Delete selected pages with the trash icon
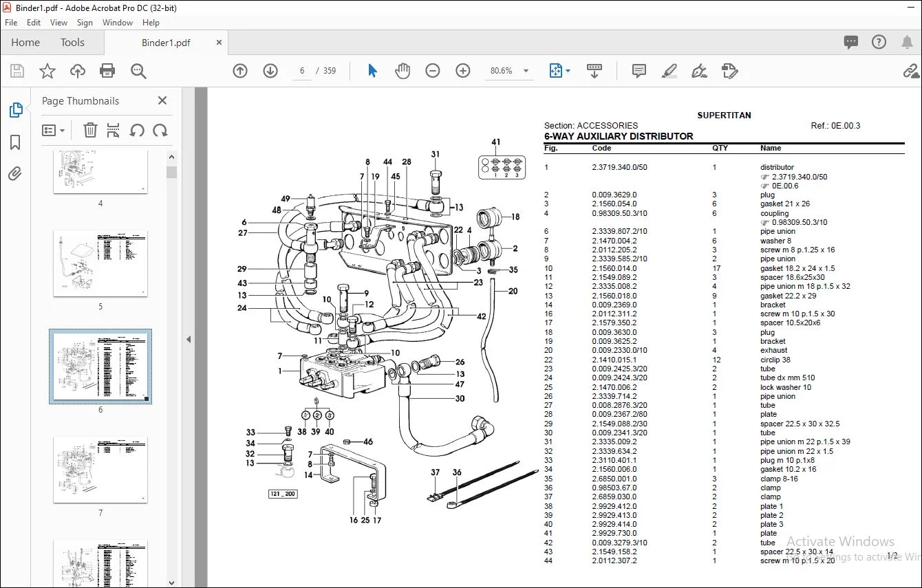 point(90,130)
